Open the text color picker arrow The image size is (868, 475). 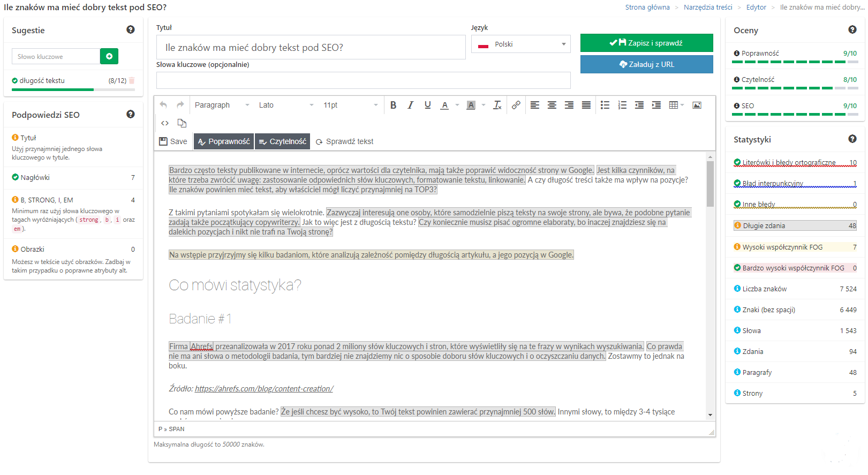click(x=457, y=105)
